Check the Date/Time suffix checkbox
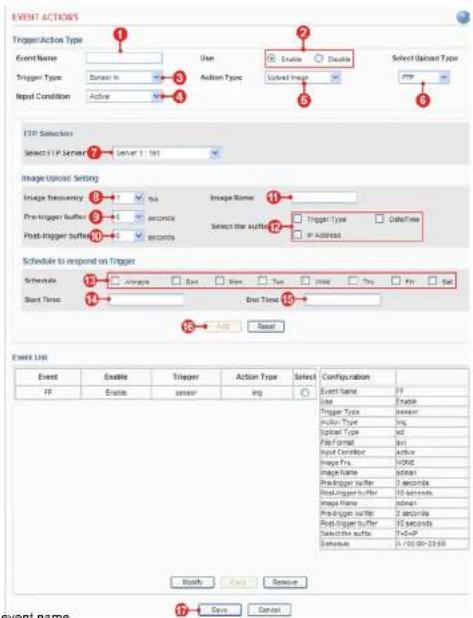473x618 pixels. click(x=379, y=219)
